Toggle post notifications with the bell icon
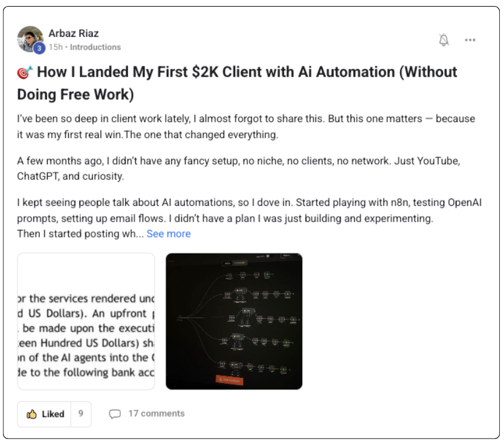The height and width of the screenshot is (445, 504). click(444, 40)
